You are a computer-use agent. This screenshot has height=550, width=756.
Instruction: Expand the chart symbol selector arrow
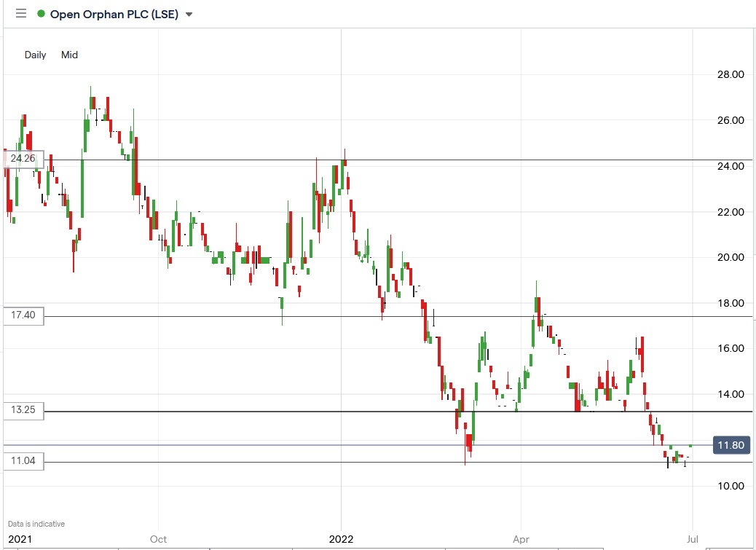(189, 13)
